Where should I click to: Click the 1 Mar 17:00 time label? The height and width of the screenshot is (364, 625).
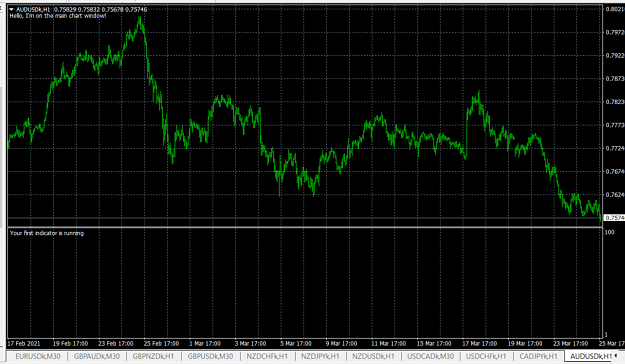(x=205, y=343)
